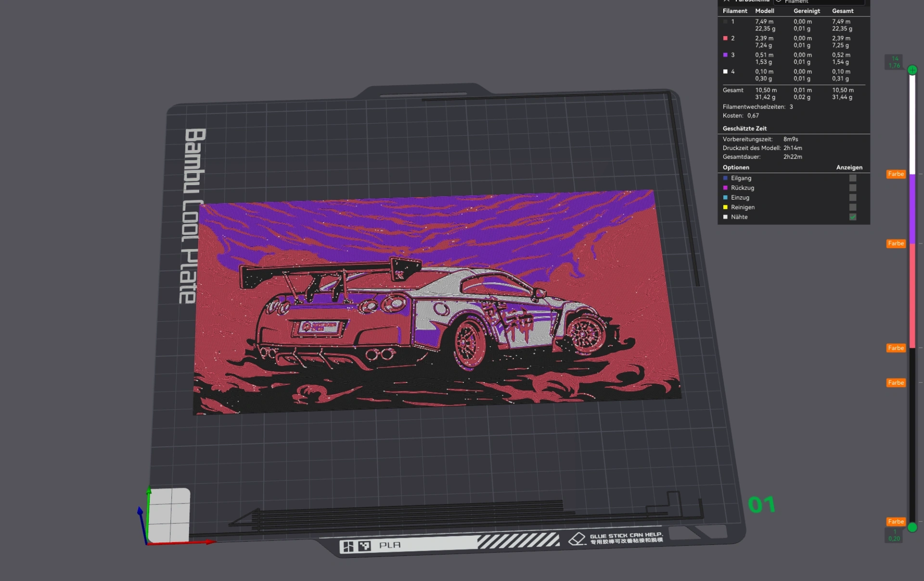Disable the Nähte display checkbox
Viewport: 924px width, 581px height.
point(853,217)
